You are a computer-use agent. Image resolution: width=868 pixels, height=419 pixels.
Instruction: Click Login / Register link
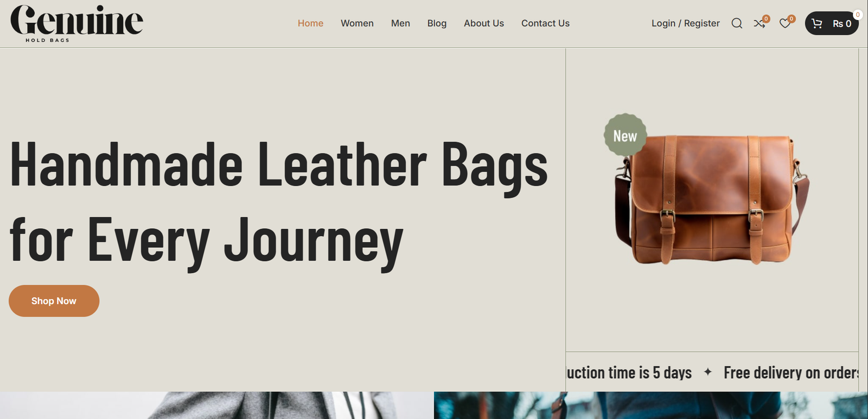point(686,23)
